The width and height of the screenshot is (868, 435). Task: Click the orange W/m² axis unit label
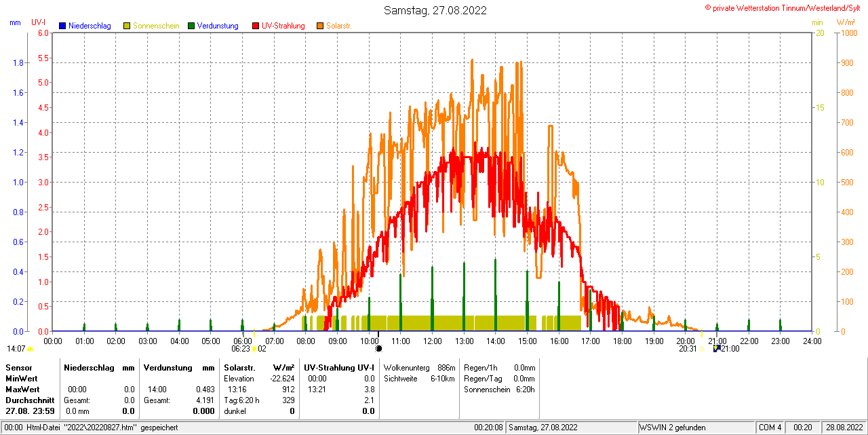846,22
